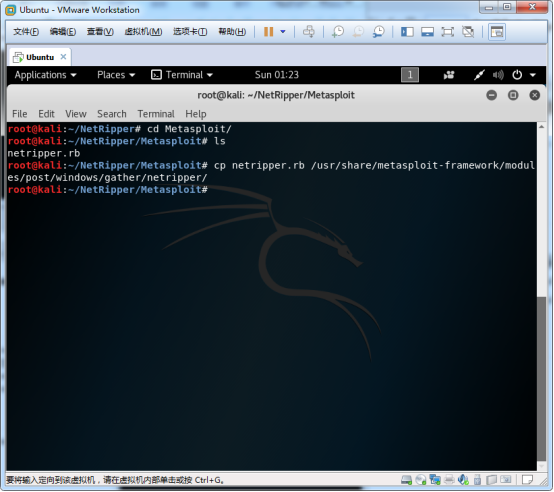Viewport: 554px width, 492px height.
Task: Toggle the VMware library sidebar view
Action: (407, 32)
